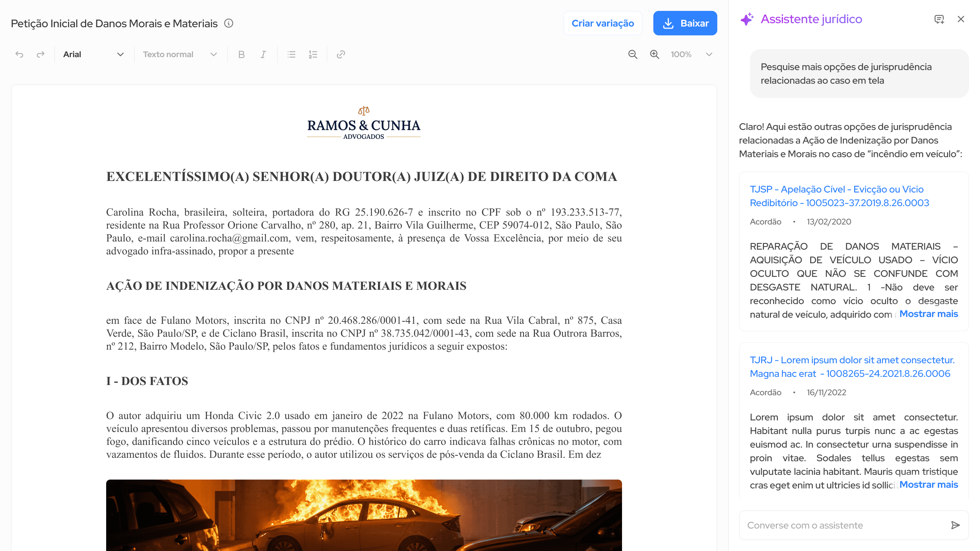Click the EXCELENTÍSSIMO(A) SENHOR(A) heading line

(x=361, y=177)
